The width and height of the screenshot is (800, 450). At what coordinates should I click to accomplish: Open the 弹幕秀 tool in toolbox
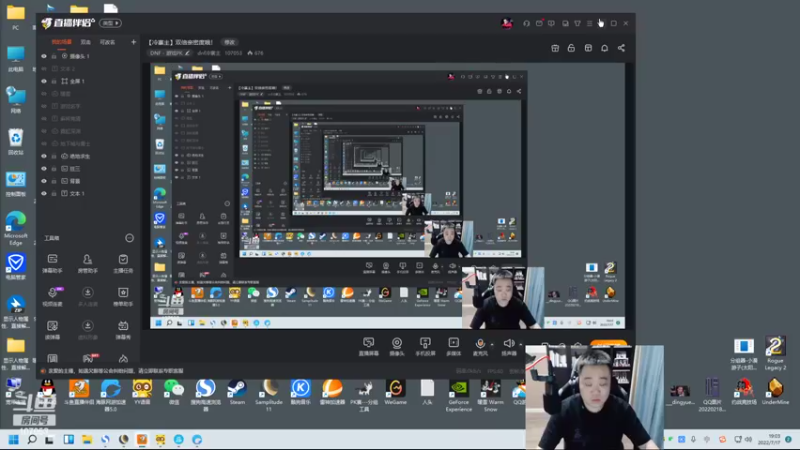click(x=123, y=330)
